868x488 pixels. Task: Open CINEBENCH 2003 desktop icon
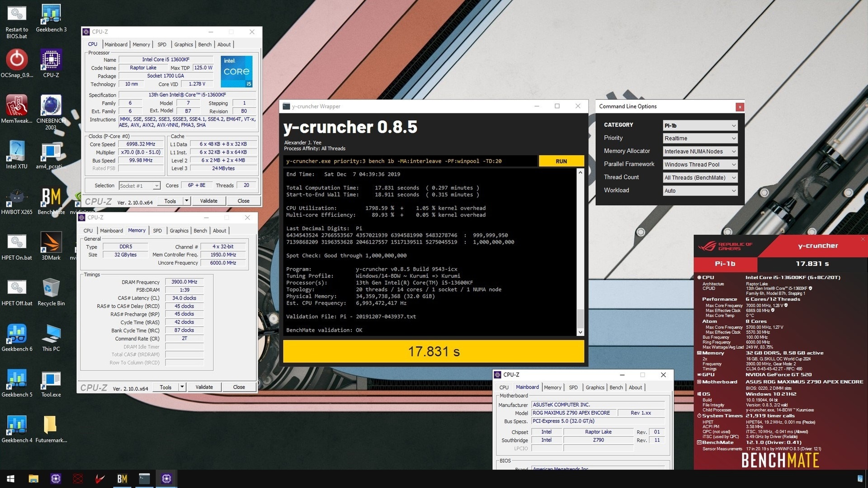[x=51, y=112]
